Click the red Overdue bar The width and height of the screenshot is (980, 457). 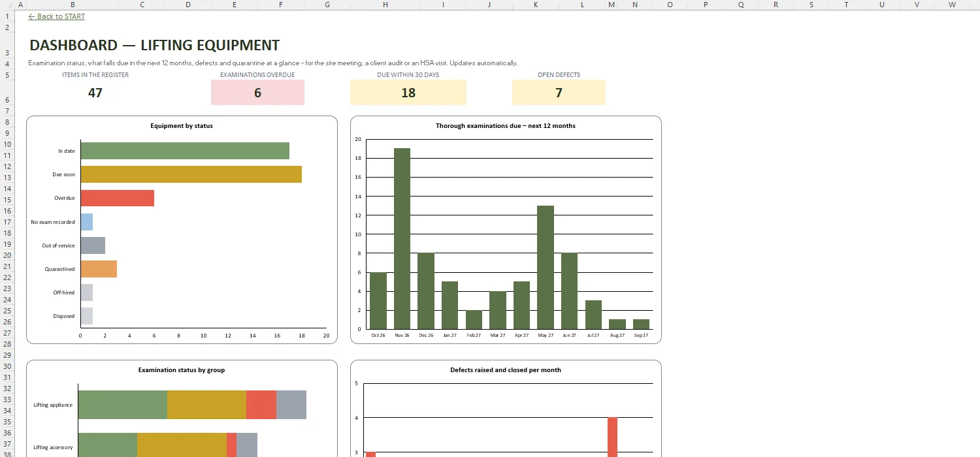[x=117, y=198]
